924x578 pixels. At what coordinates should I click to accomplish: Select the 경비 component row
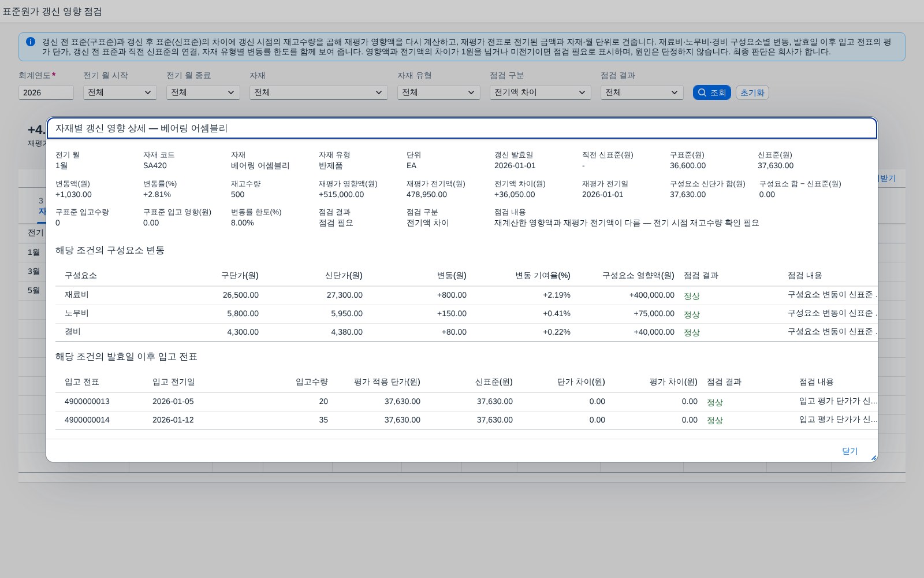pos(467,332)
